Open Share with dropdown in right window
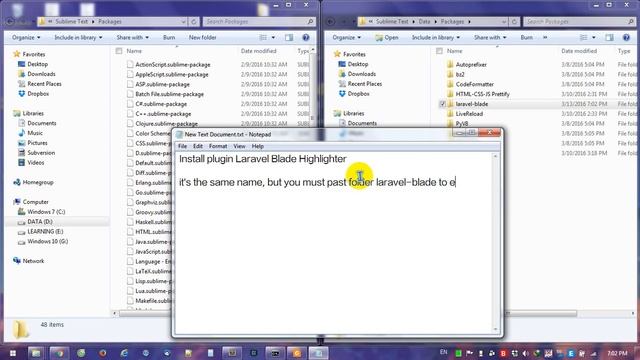640x360 pixels. point(490,38)
